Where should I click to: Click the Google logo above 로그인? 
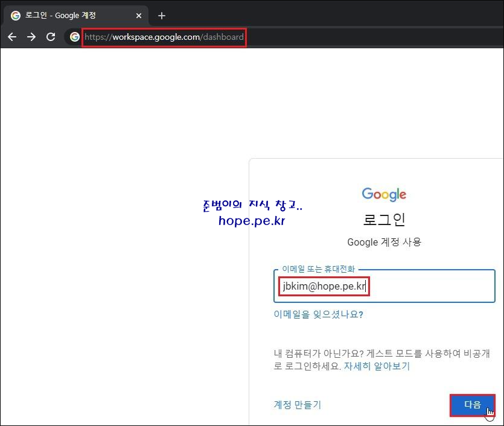[384, 194]
